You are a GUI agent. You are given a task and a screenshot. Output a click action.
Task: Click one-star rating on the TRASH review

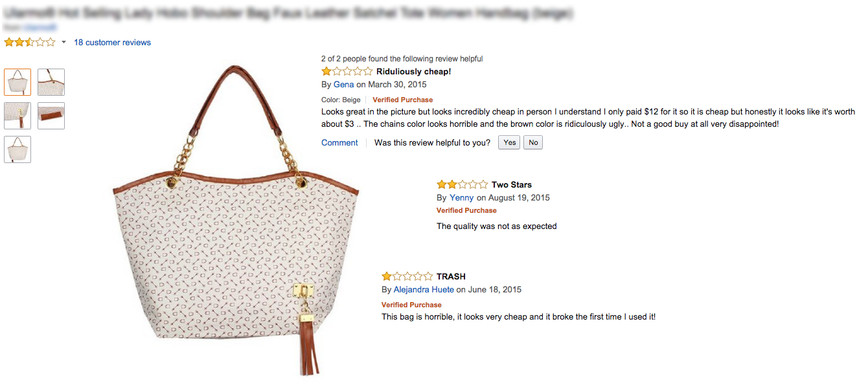[x=407, y=277]
